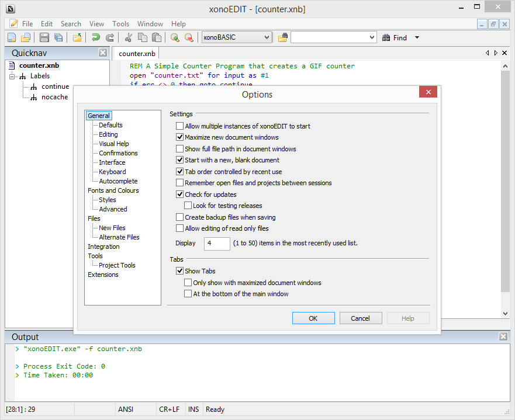Close the counter.xnb document tab with X
Screen dimensions: 515x420
(x=504, y=53)
